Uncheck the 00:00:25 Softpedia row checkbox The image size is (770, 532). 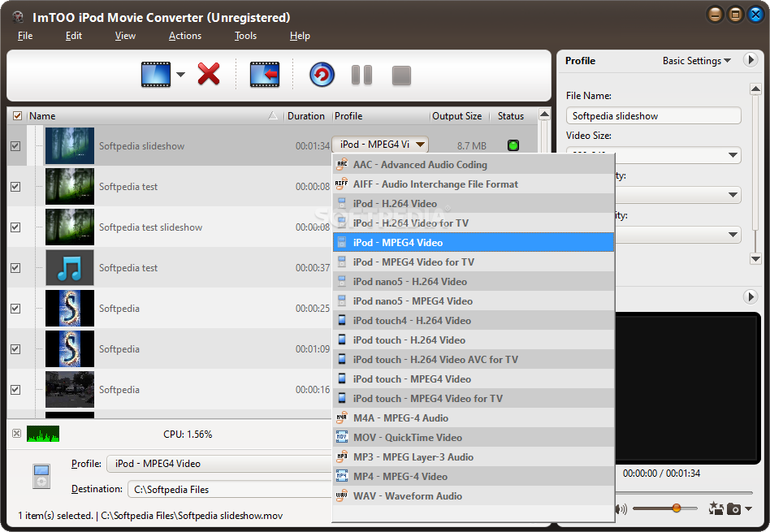pos(15,309)
